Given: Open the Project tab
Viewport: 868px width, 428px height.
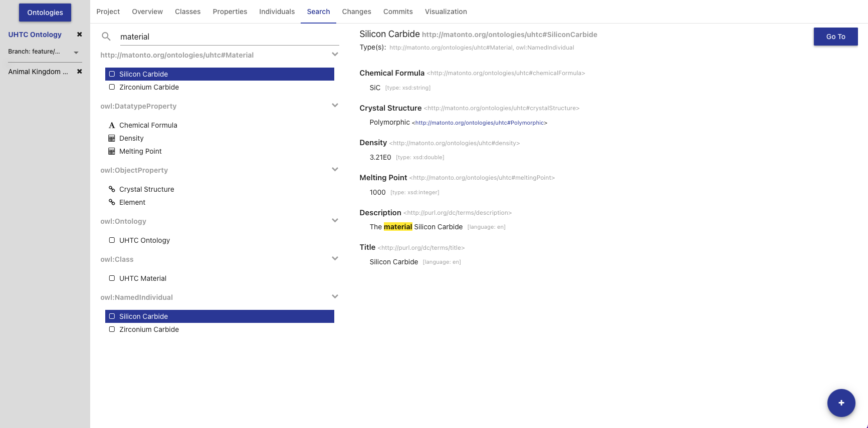Looking at the screenshot, I should click(108, 12).
